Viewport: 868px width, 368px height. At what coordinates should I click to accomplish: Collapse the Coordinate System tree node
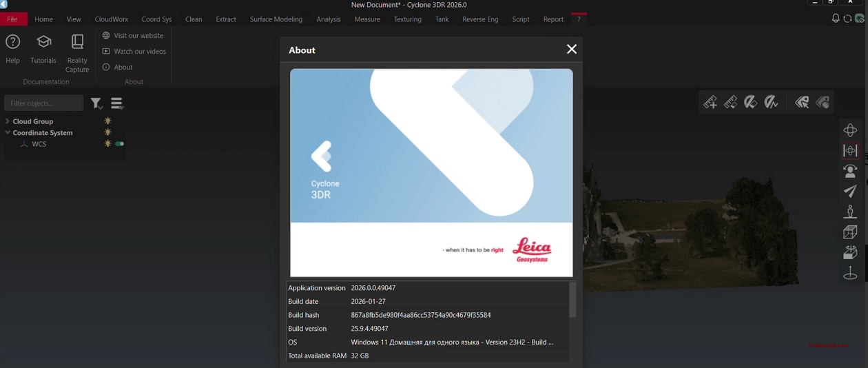pyautogui.click(x=8, y=132)
